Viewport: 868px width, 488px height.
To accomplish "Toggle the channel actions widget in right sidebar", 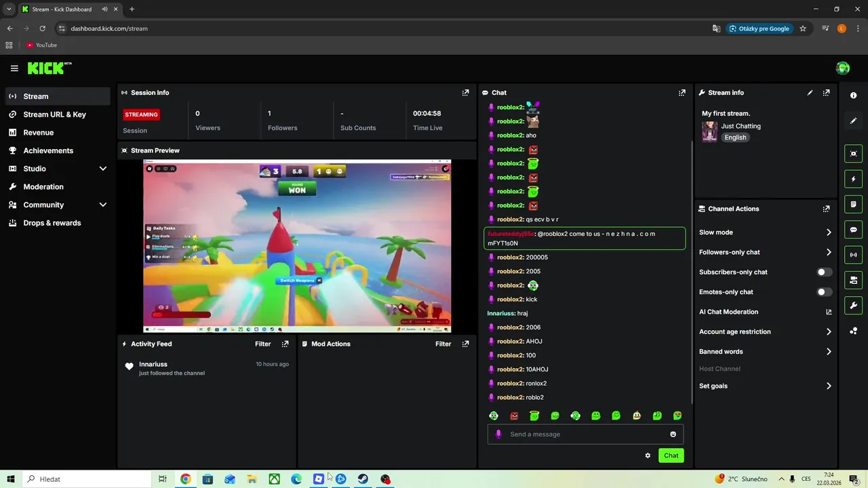I will [853, 280].
